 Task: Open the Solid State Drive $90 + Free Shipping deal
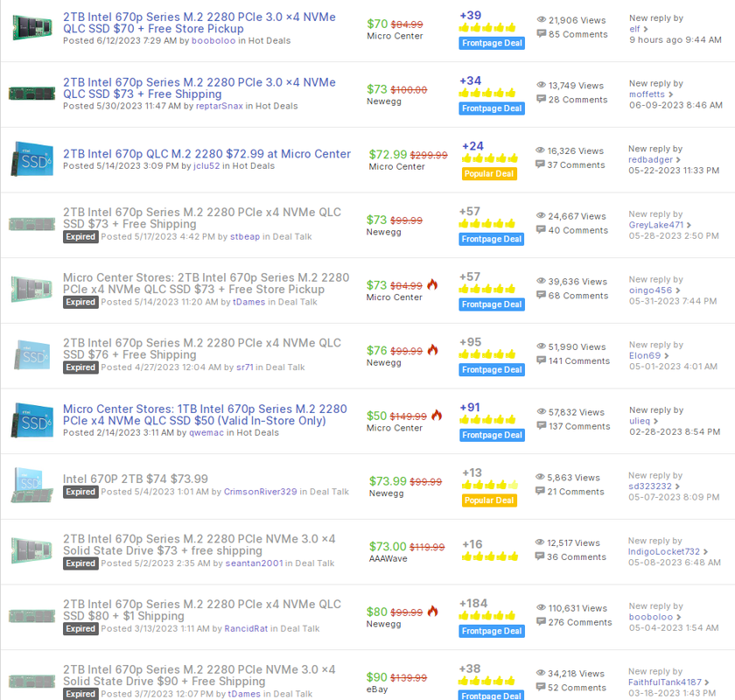click(x=199, y=675)
